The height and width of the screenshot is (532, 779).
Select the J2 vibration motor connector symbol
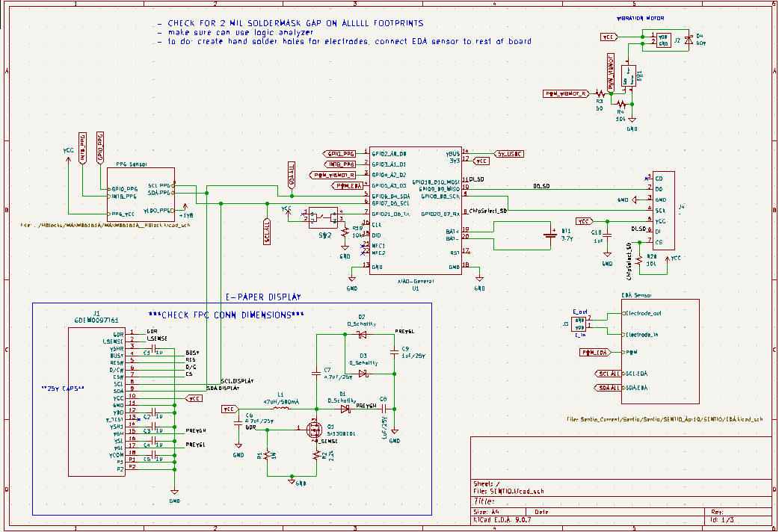[x=662, y=40]
